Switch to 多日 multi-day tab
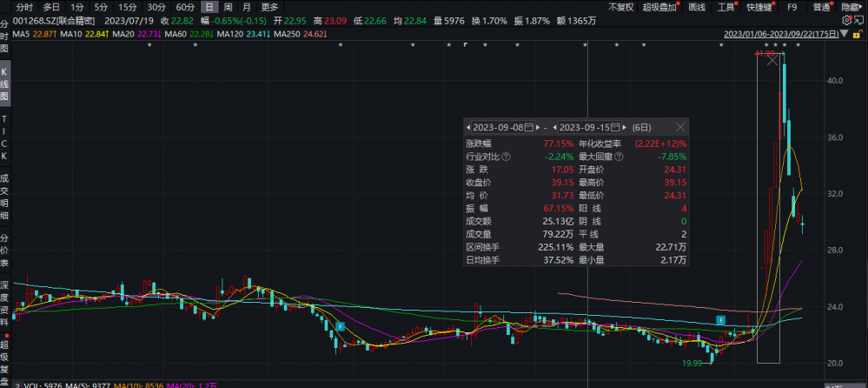 click(x=51, y=7)
